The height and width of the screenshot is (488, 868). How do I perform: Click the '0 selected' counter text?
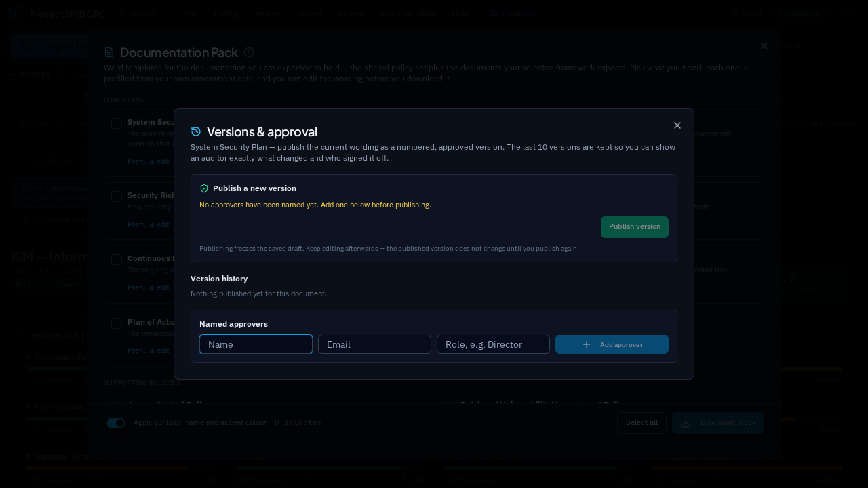[x=298, y=423]
